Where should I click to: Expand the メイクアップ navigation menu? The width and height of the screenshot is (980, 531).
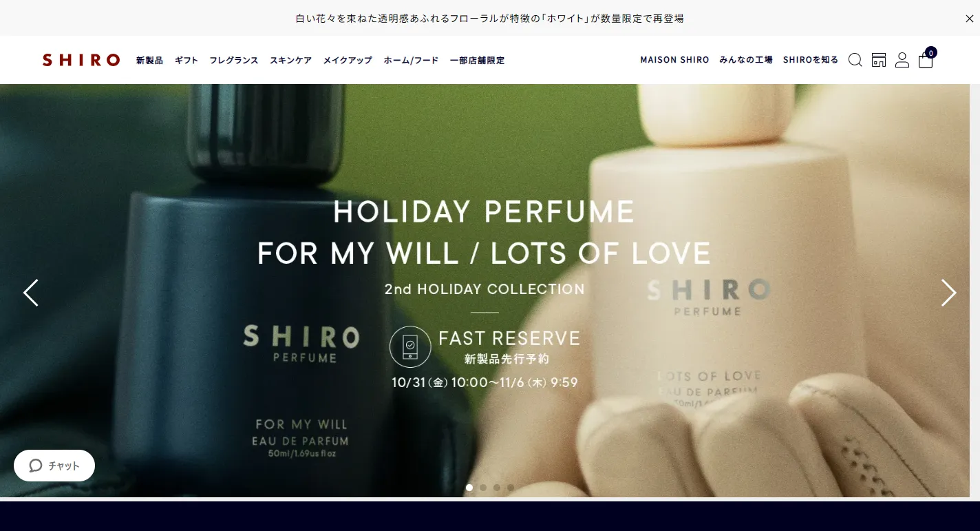348,61
